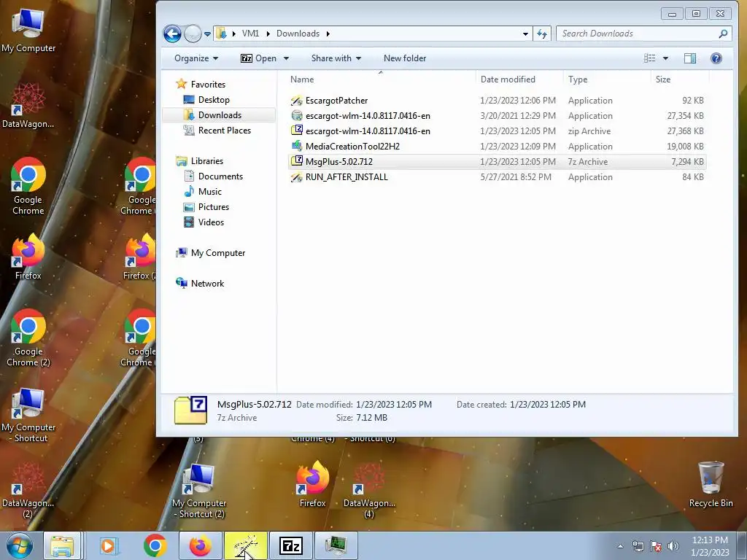Viewport: 747px width, 560px height.
Task: Click Downloads in the address breadcrumb
Action: tap(298, 34)
